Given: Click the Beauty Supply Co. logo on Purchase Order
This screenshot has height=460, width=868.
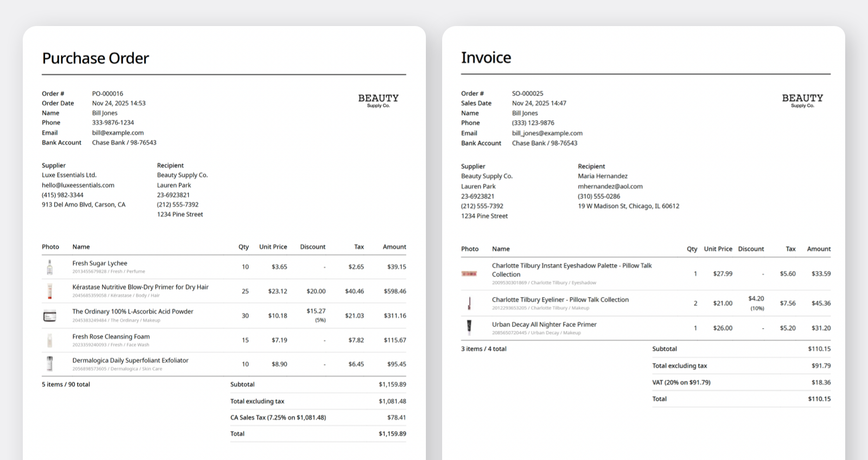Looking at the screenshot, I should pos(378,100).
